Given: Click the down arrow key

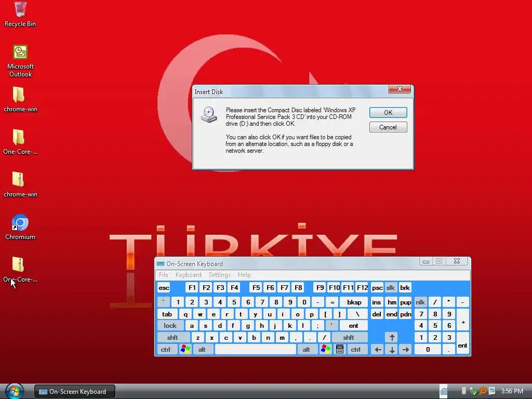Looking at the screenshot, I should pos(392,349).
